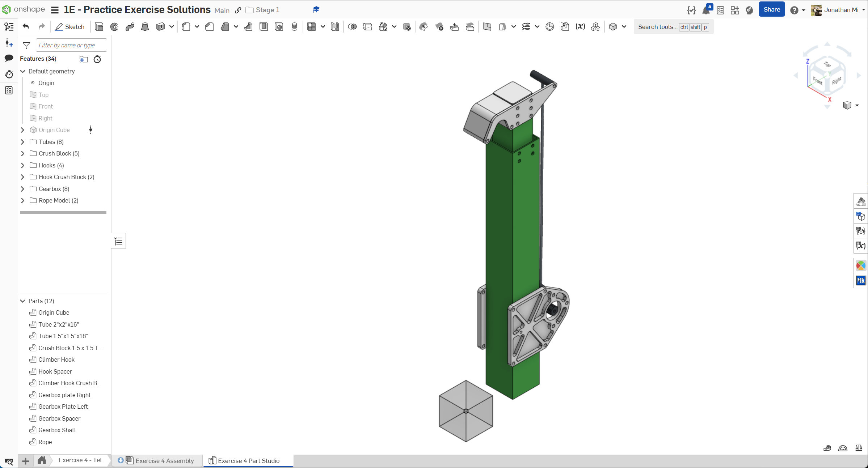Toggle the filter icon beside the search field
Viewport: 868px width, 468px height.
click(26, 45)
